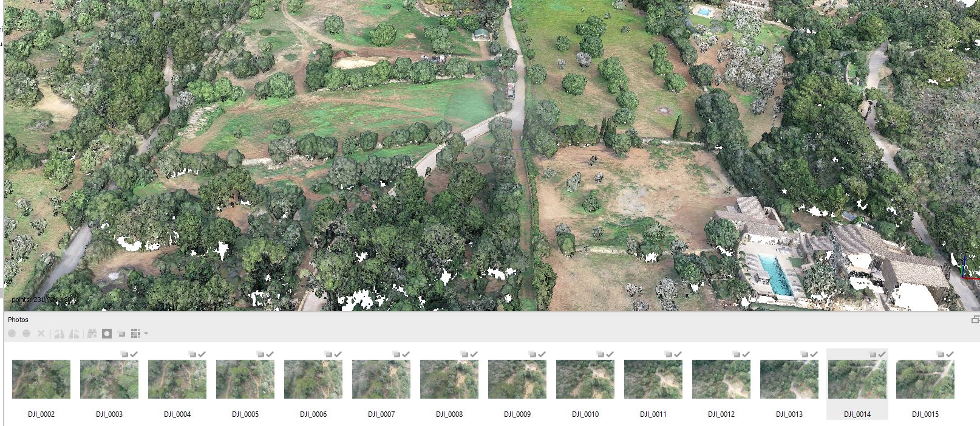Viewport: 980px width, 426px height.
Task: Click the aligned checkmark above DJI_0005
Action: click(x=270, y=354)
